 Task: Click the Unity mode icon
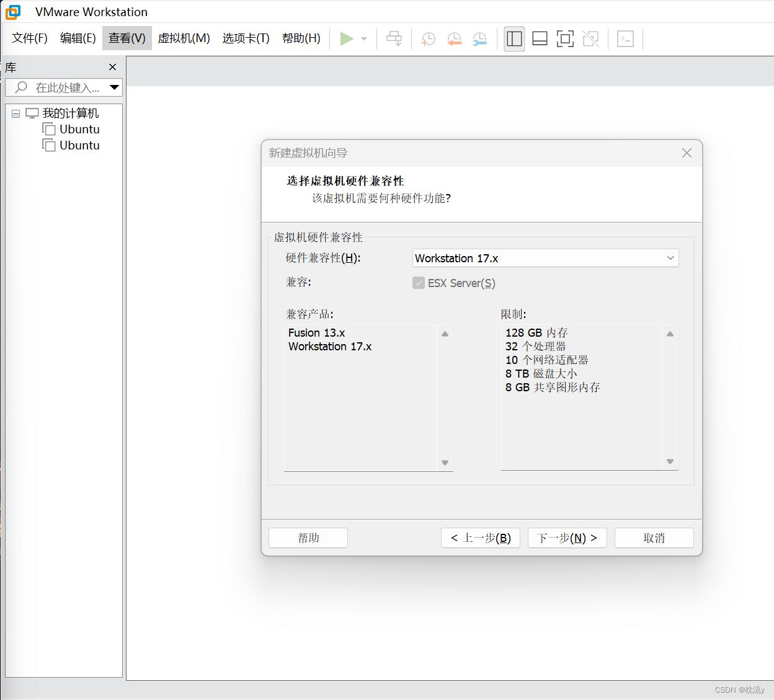click(x=590, y=38)
